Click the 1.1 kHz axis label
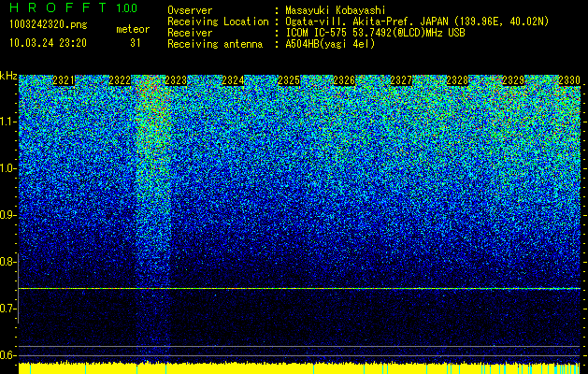 (7, 122)
